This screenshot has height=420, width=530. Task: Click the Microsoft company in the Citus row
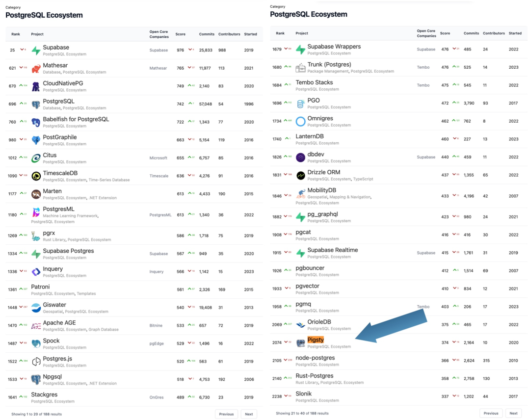point(158,158)
